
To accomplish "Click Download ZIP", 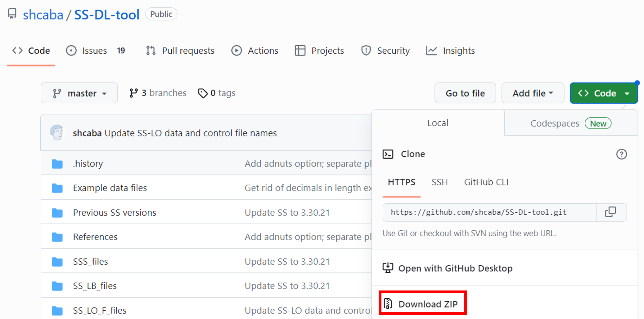I will (x=428, y=304).
